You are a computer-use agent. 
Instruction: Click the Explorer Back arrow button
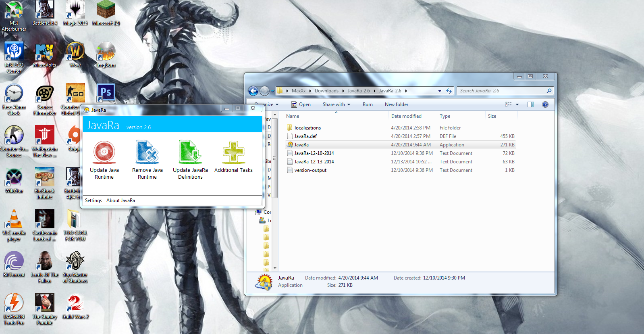point(253,91)
